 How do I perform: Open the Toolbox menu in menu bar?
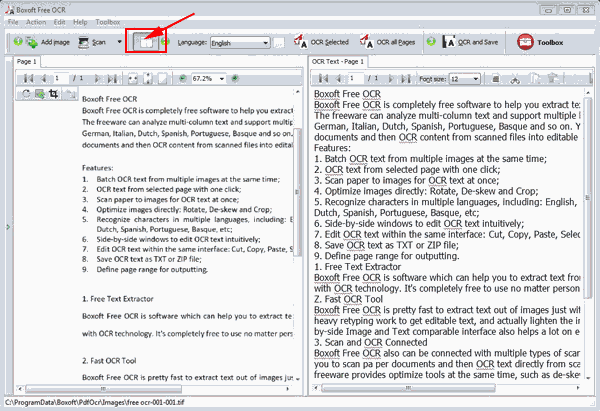pos(108,22)
